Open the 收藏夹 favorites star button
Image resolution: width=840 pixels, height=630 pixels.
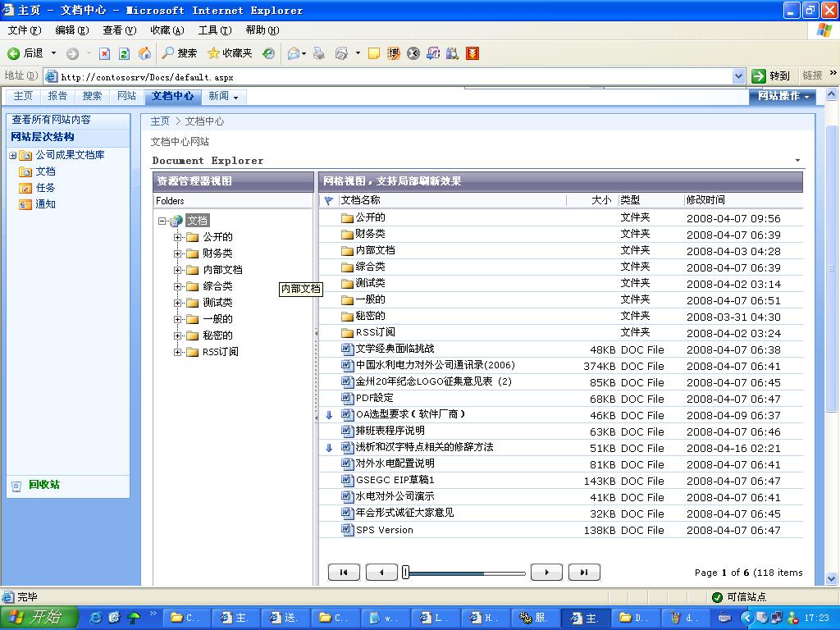point(230,53)
